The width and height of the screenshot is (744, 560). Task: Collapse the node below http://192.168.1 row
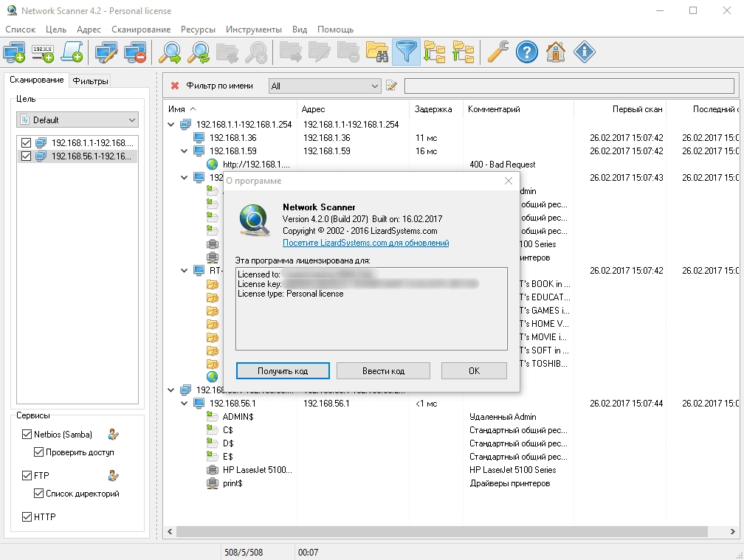click(185, 178)
